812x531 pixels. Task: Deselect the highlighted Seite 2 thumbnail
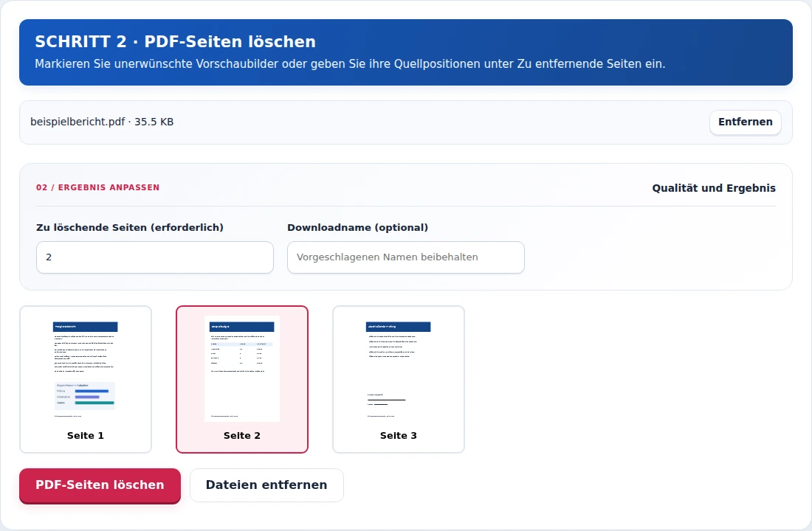[242, 379]
